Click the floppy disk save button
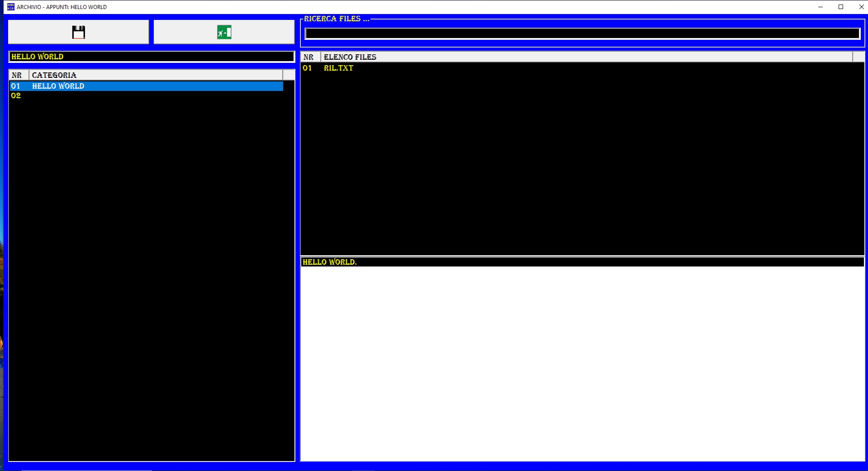Viewport: 868px width, 471px height. (78, 32)
